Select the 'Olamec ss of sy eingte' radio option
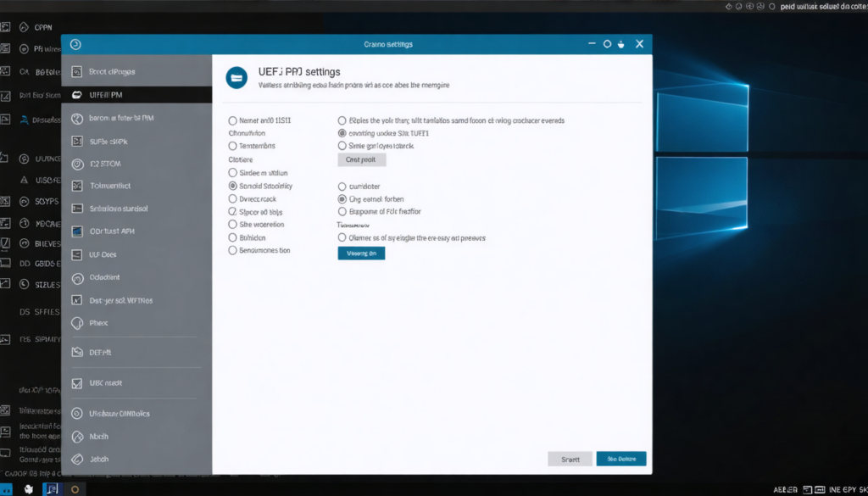Image resolution: width=868 pixels, height=496 pixels. click(342, 237)
